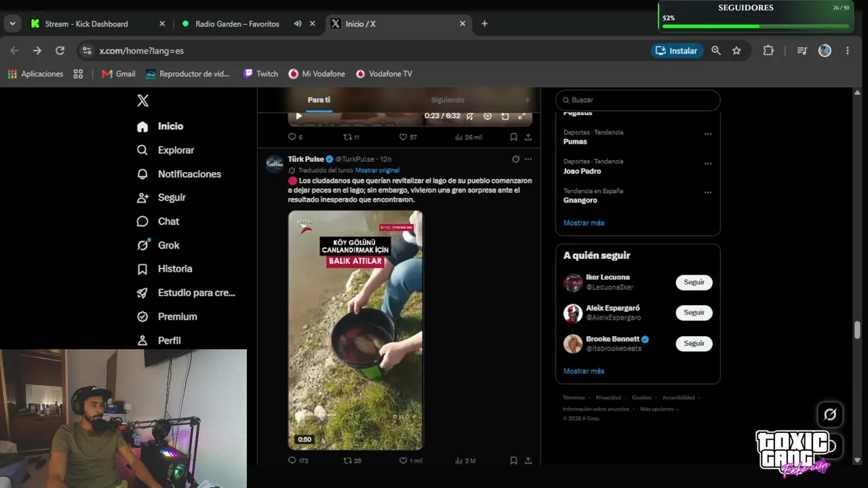868x488 pixels.
Task: Open video settings gear on top post
Action: 488,116
